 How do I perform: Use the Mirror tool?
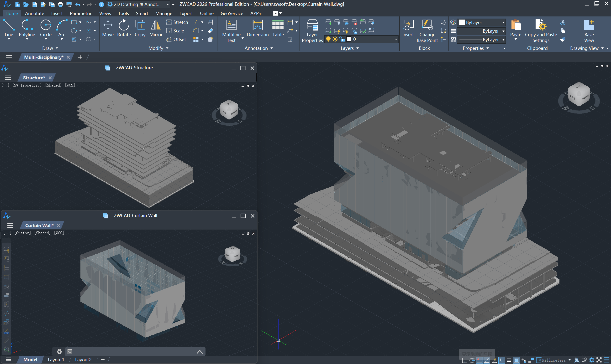(156, 28)
